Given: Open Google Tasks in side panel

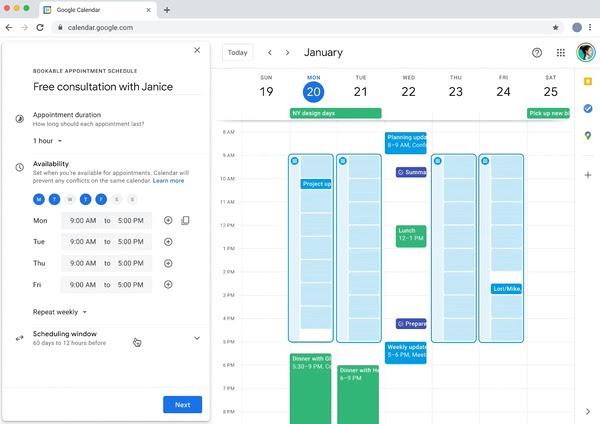Looking at the screenshot, I should (588, 108).
